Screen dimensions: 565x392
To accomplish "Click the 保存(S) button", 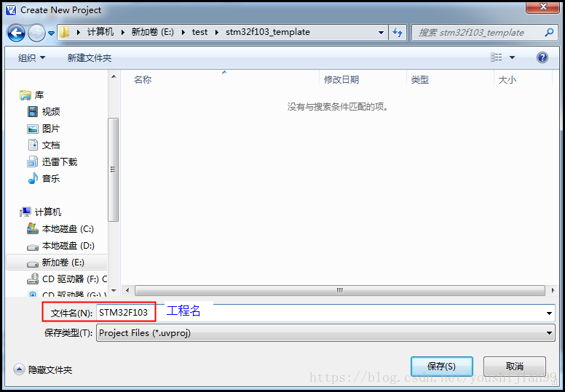I will point(441,367).
